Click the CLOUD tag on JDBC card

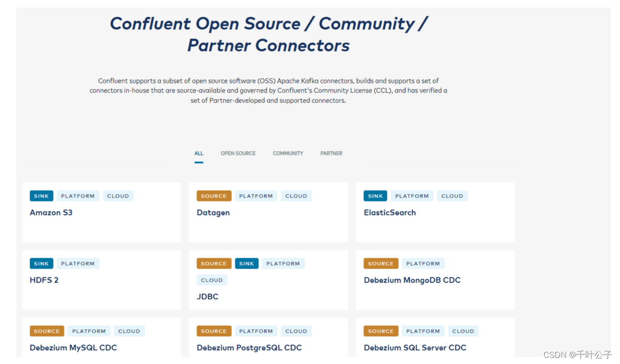point(212,280)
